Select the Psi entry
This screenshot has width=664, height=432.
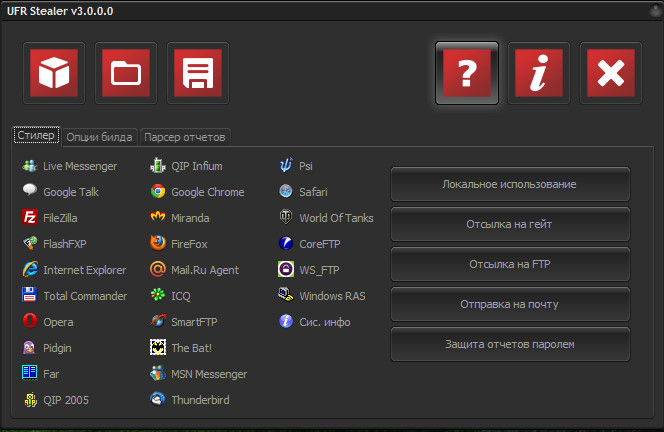click(296, 166)
